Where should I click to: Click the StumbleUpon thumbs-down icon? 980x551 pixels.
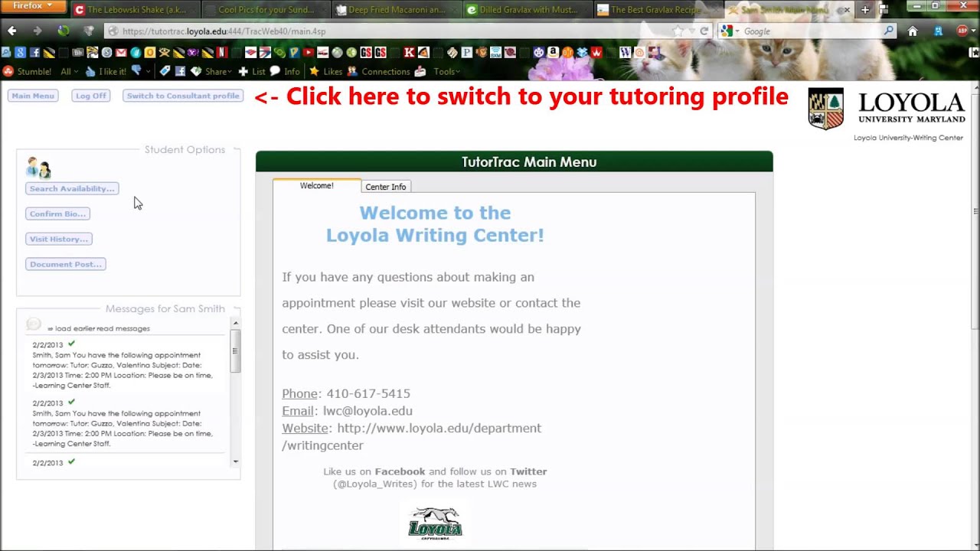[x=136, y=70]
